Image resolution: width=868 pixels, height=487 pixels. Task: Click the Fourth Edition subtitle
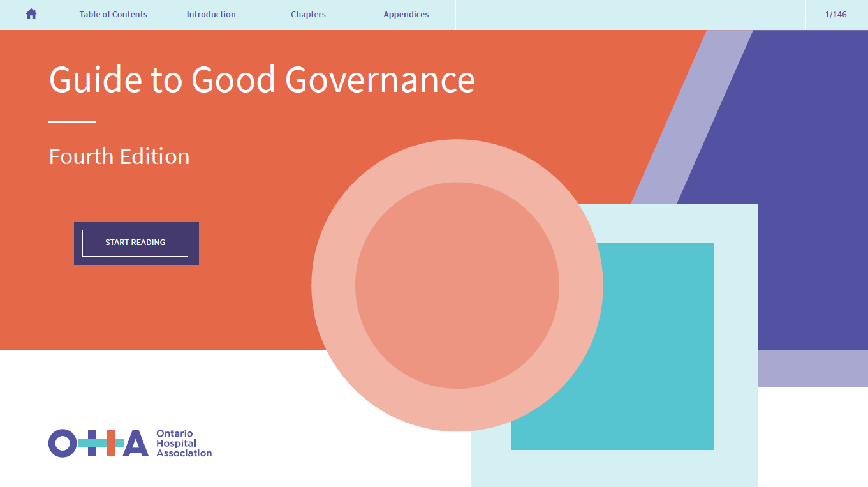point(119,156)
